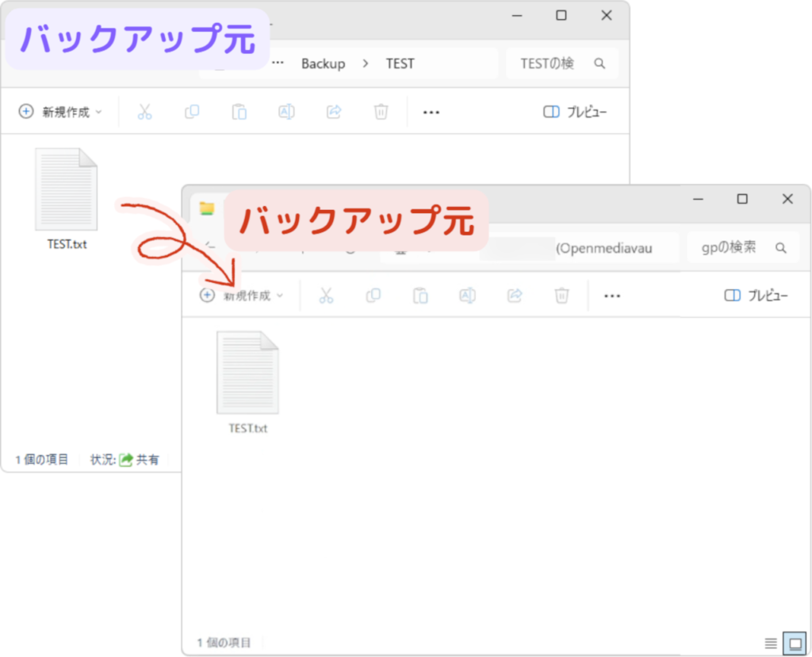Toggle the プレビュー pane in the Openmediavault window

click(756, 296)
